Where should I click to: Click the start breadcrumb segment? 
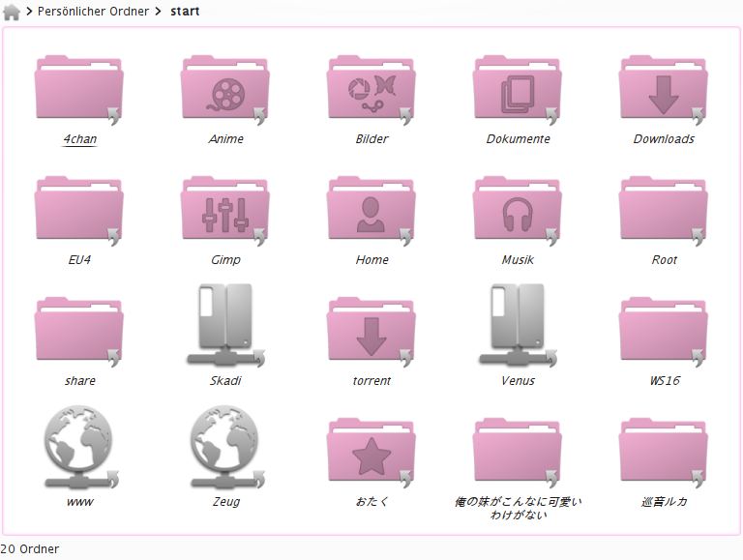[x=185, y=12]
